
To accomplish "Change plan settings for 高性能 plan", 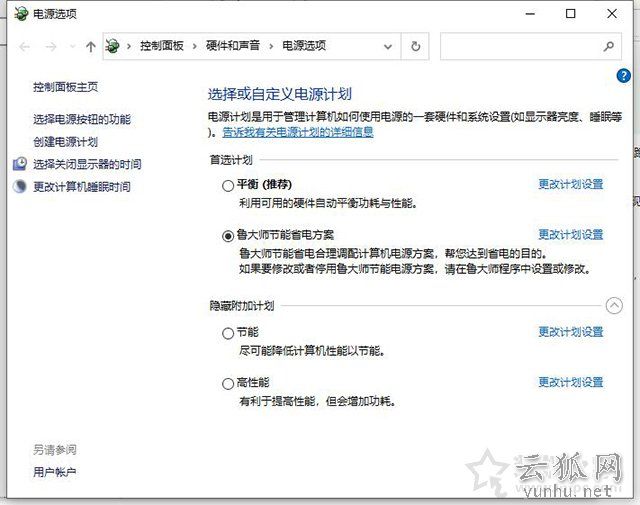I will tap(571, 383).
